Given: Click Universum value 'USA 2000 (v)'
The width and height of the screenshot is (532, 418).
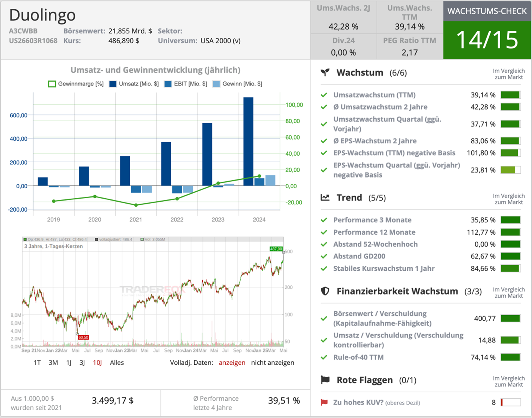Looking at the screenshot, I should click(x=220, y=41).
